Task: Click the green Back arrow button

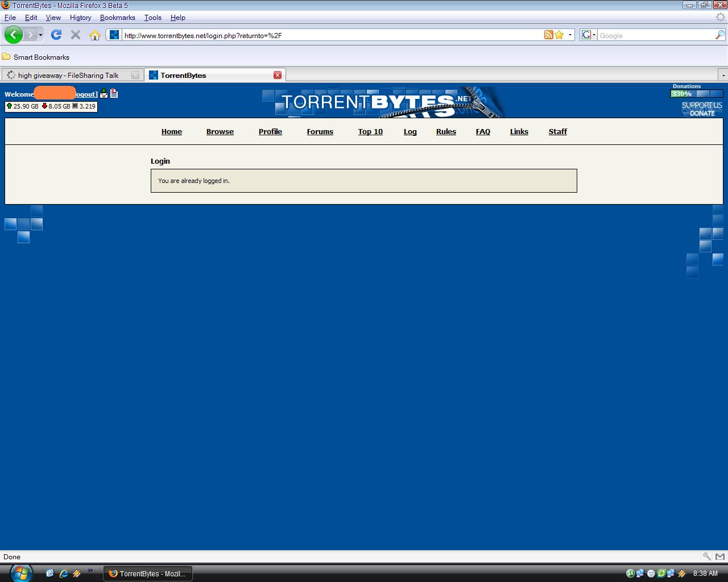Action: (14, 35)
